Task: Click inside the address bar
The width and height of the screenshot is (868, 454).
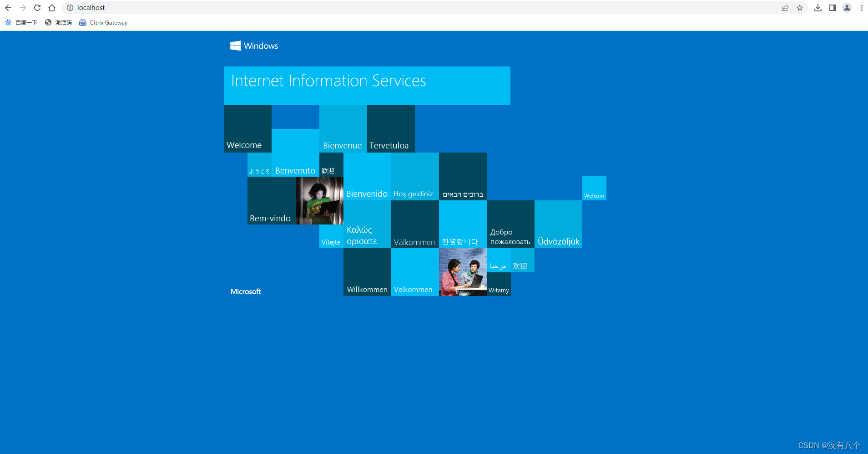Action: [182, 8]
